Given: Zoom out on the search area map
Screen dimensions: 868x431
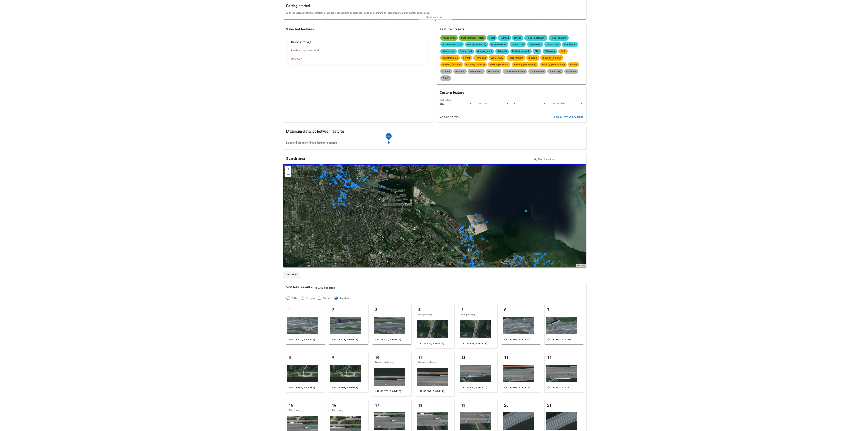Looking at the screenshot, I should click(x=288, y=174).
